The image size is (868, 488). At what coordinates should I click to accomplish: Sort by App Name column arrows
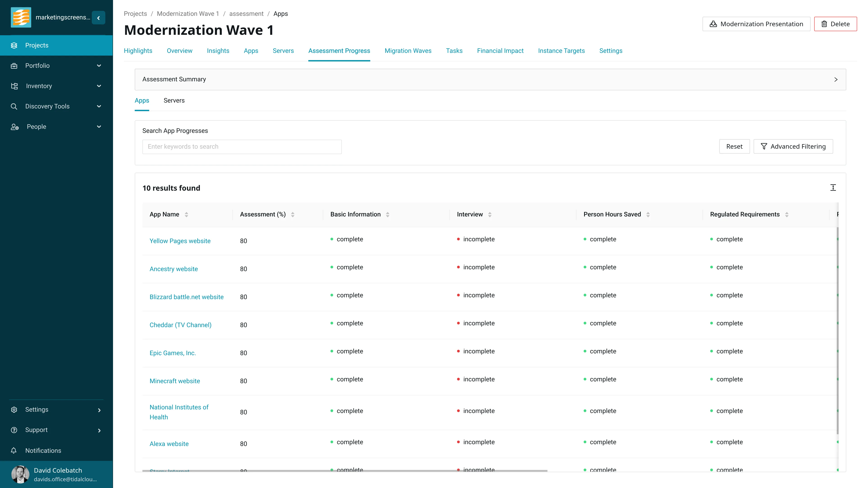[x=186, y=215]
